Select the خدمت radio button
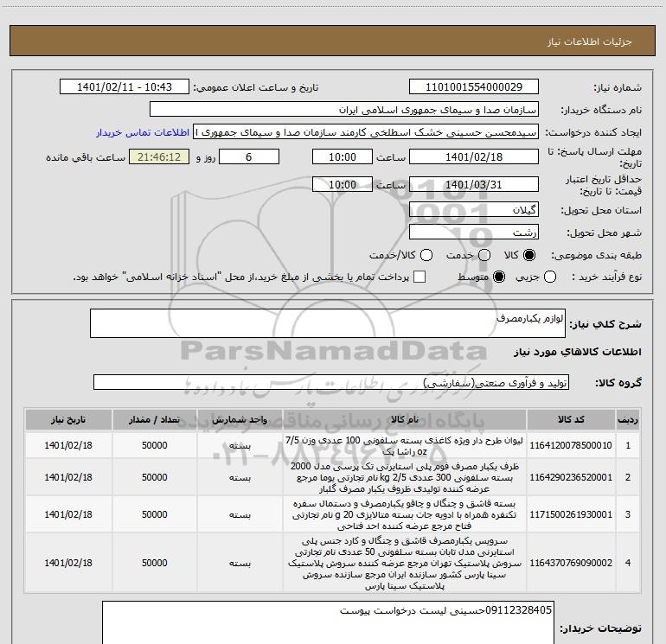 (484, 255)
